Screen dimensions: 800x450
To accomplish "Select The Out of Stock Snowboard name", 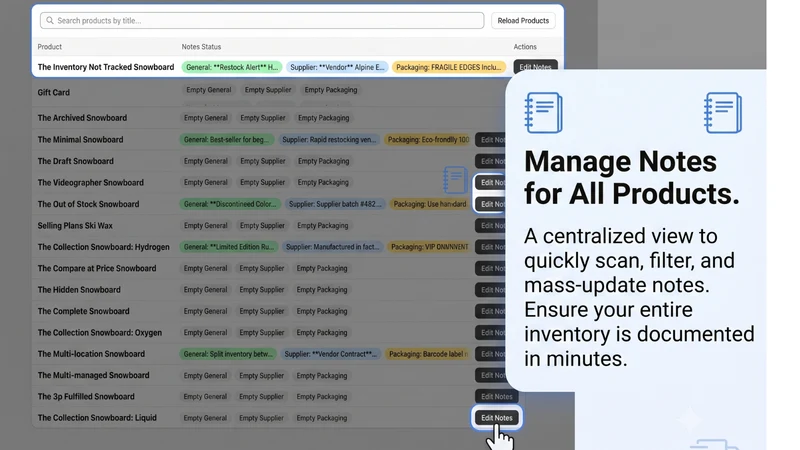I will (88, 204).
